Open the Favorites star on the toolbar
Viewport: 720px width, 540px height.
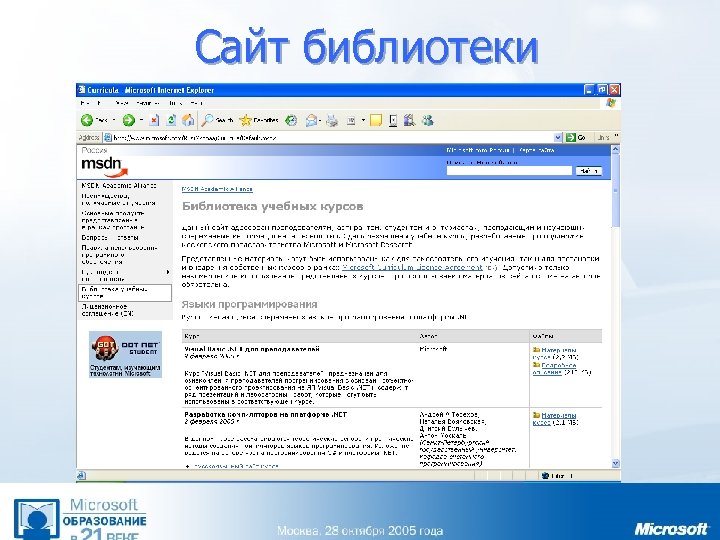coord(259,120)
